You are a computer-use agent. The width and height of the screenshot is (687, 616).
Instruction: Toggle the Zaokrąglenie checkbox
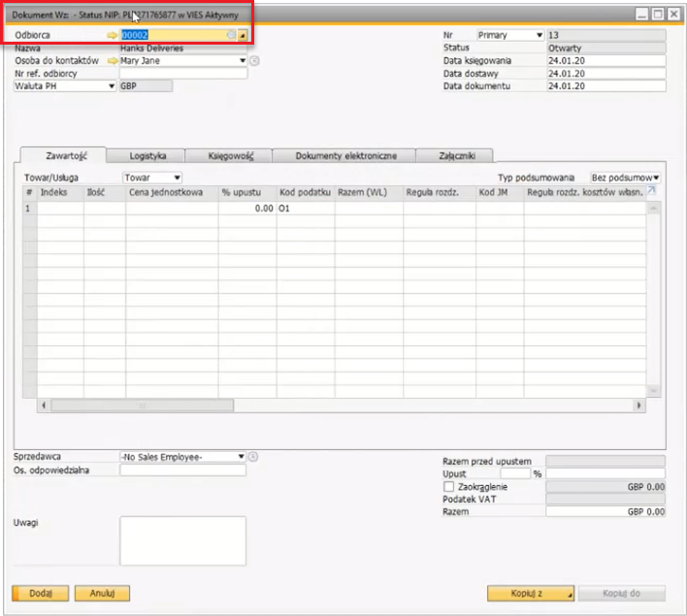[x=447, y=486]
